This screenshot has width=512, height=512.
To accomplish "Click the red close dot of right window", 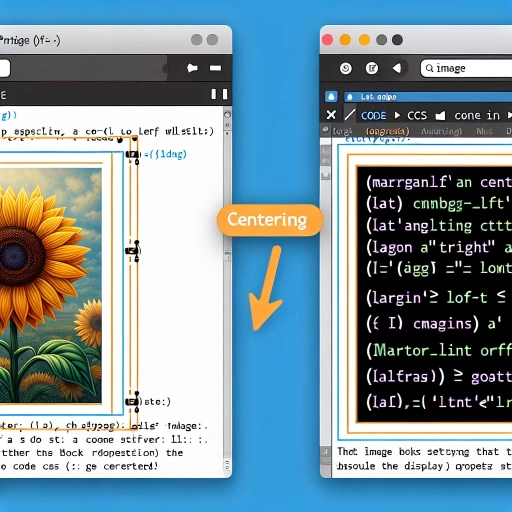I will tap(327, 40).
